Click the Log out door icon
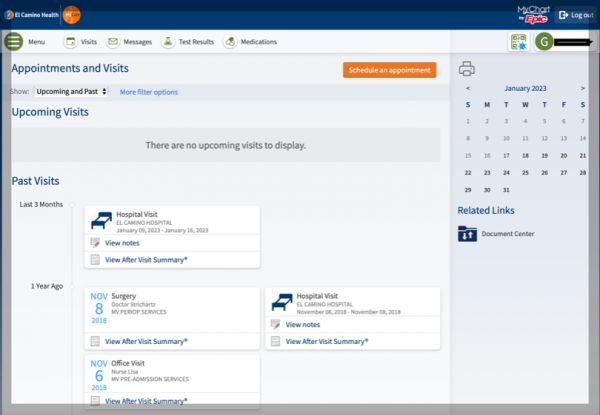Image resolution: width=600 pixels, height=415 pixels. click(x=563, y=15)
